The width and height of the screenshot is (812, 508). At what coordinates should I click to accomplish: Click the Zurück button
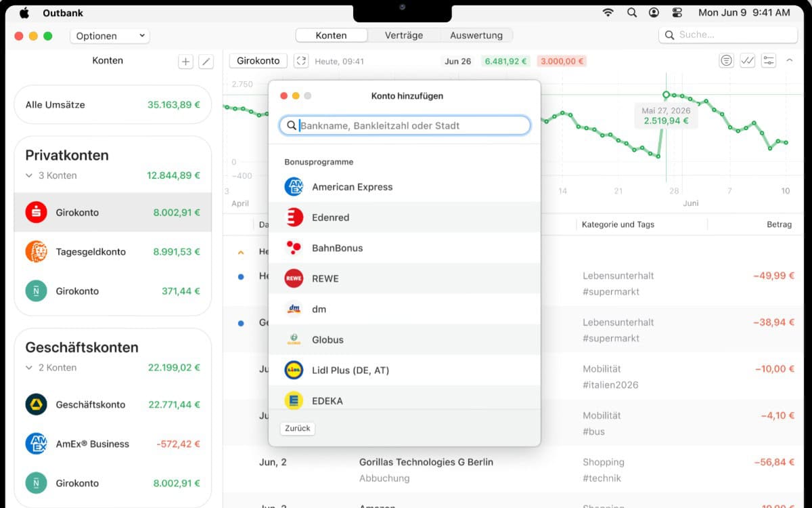pyautogui.click(x=298, y=428)
